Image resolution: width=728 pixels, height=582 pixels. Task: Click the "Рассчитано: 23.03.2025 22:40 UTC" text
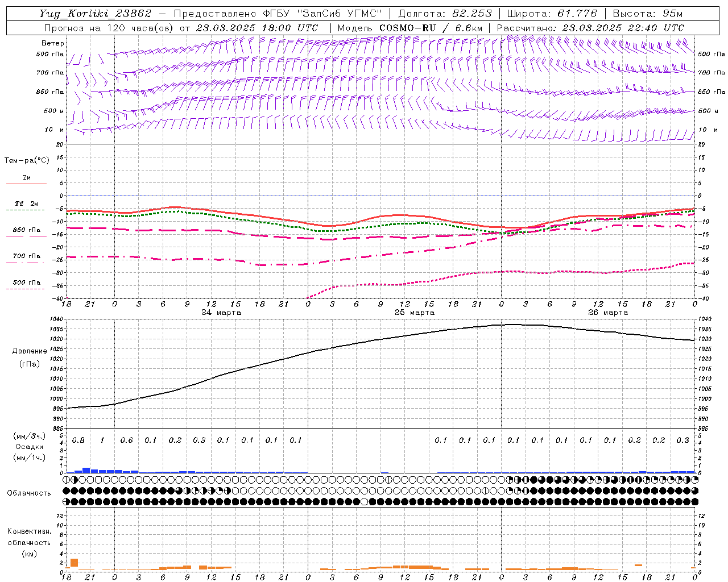[x=590, y=28]
